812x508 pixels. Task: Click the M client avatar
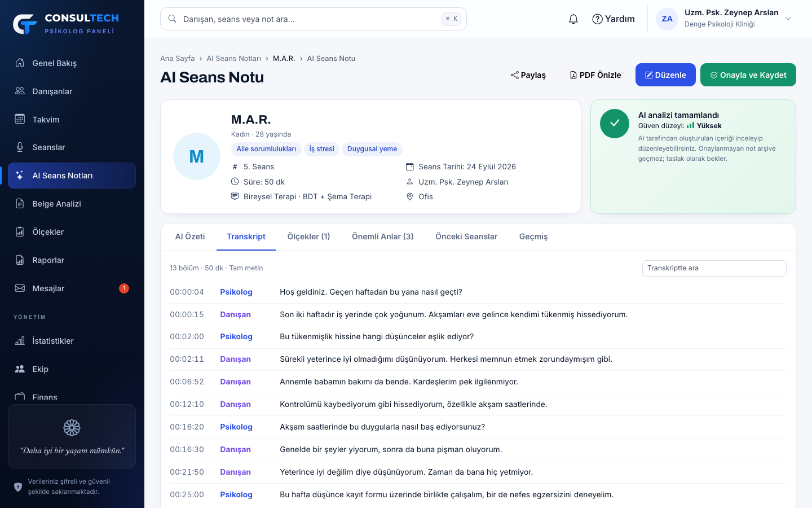(x=196, y=156)
